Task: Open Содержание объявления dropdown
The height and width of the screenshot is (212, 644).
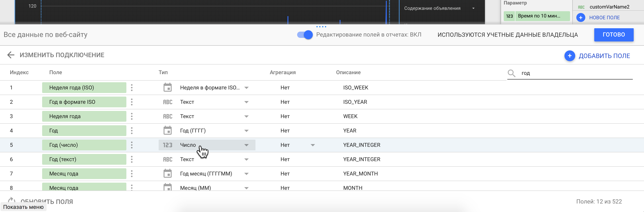Action: pos(473,8)
